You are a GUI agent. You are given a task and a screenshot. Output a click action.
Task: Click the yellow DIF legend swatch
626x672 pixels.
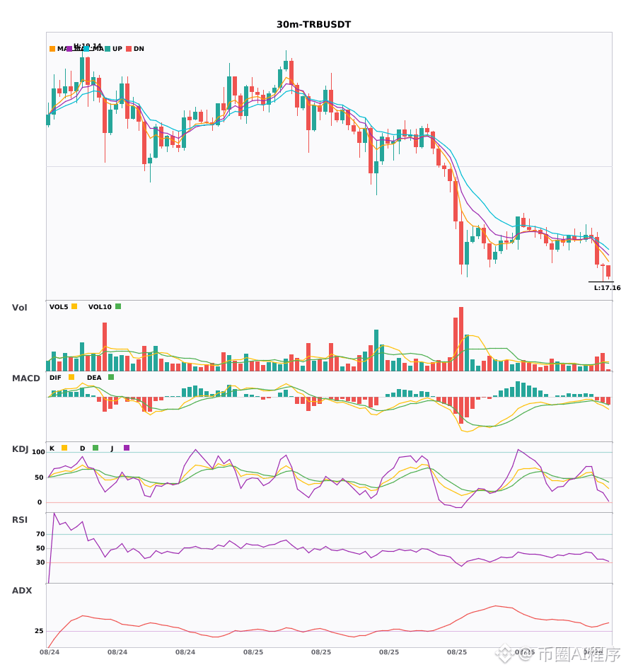tap(71, 377)
